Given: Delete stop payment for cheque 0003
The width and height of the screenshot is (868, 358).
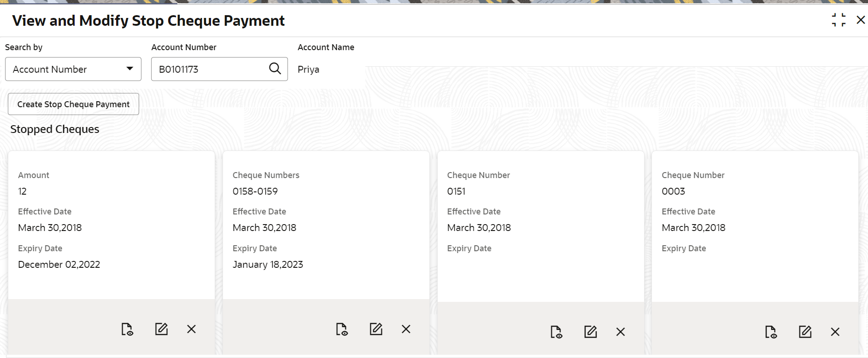Looking at the screenshot, I should point(835,332).
